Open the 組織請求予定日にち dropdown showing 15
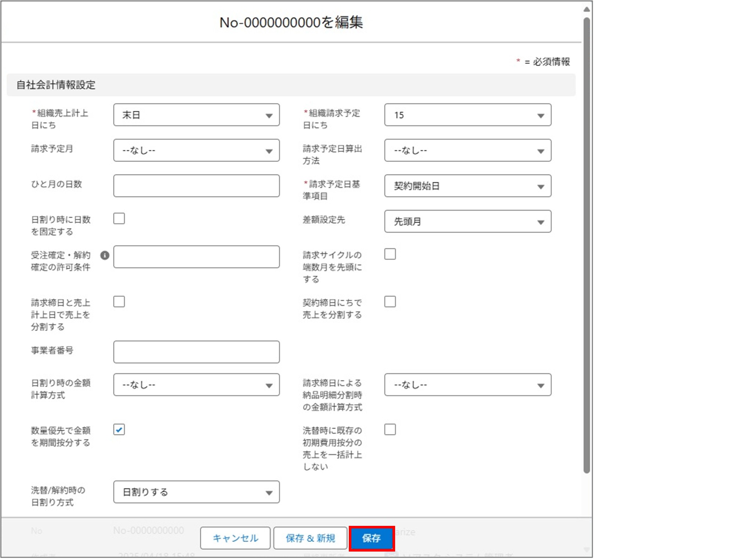The height and width of the screenshot is (560, 745). click(x=468, y=116)
